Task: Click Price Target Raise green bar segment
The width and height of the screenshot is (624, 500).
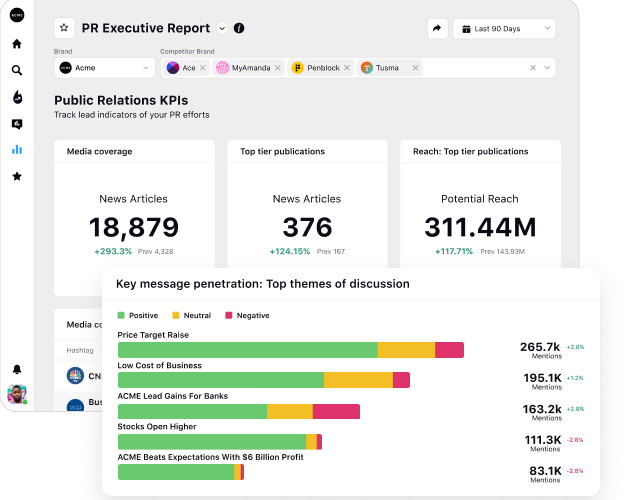Action: pyautogui.click(x=248, y=350)
